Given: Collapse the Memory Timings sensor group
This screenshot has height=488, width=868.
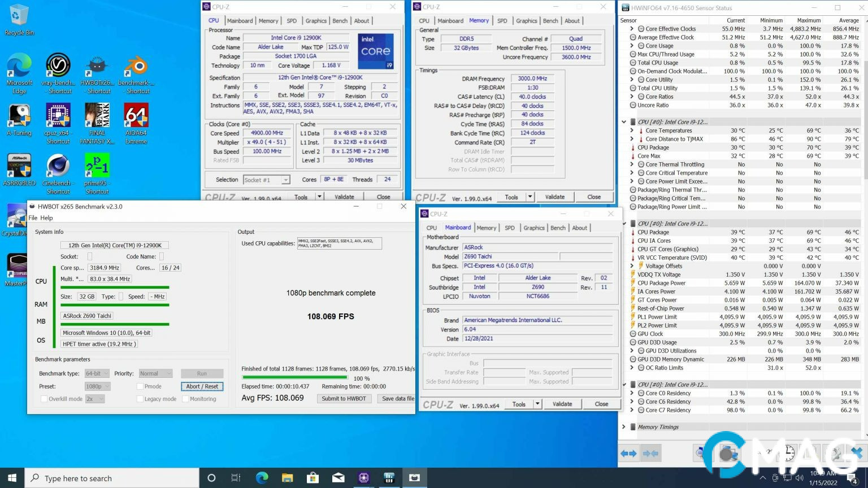Looking at the screenshot, I should [624, 427].
